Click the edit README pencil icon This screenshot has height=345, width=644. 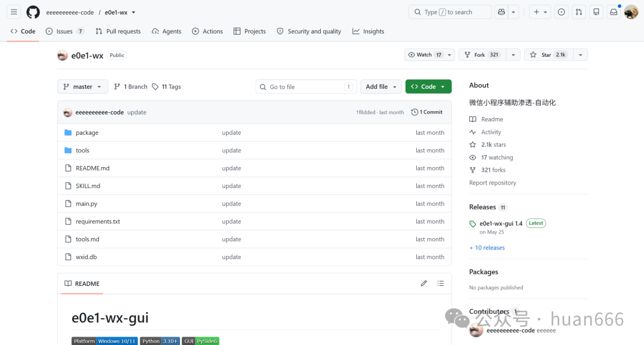coord(424,284)
